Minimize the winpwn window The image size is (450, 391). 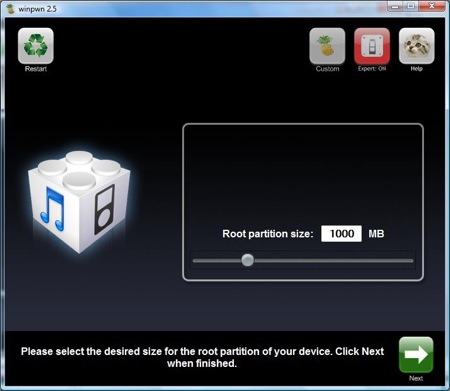[x=395, y=6]
